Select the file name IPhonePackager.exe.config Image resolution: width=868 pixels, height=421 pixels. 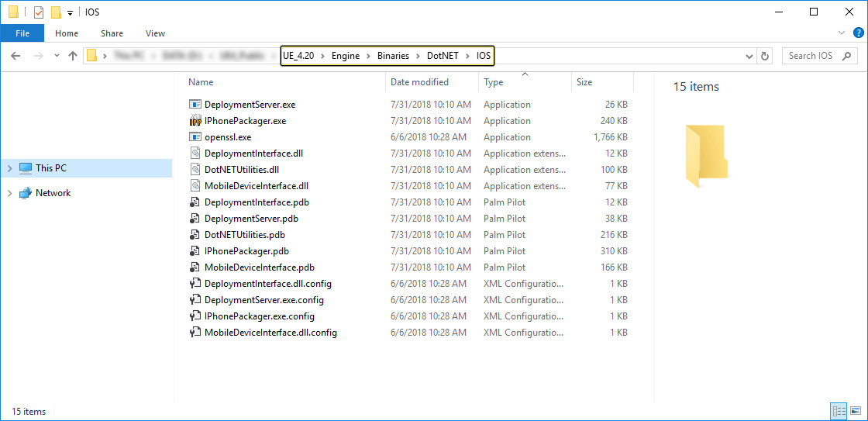260,316
